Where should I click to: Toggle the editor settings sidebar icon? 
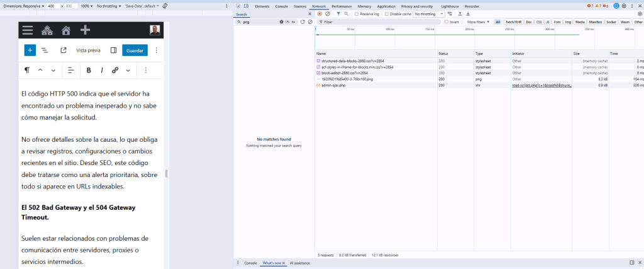tap(113, 50)
